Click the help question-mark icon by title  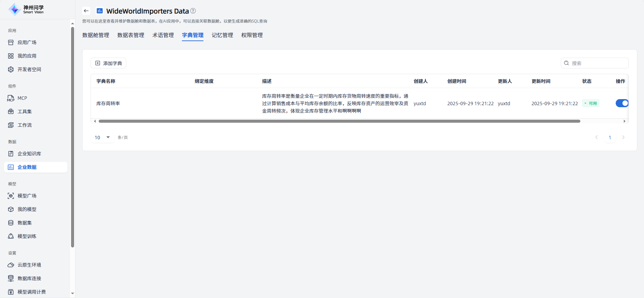tap(193, 11)
